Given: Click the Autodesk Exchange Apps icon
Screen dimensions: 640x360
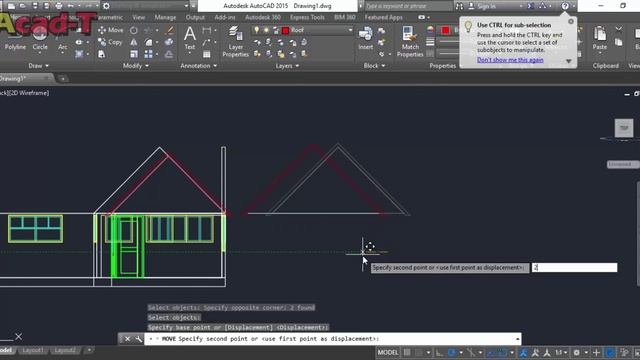Looking at the screenshot, I should [x=530, y=6].
